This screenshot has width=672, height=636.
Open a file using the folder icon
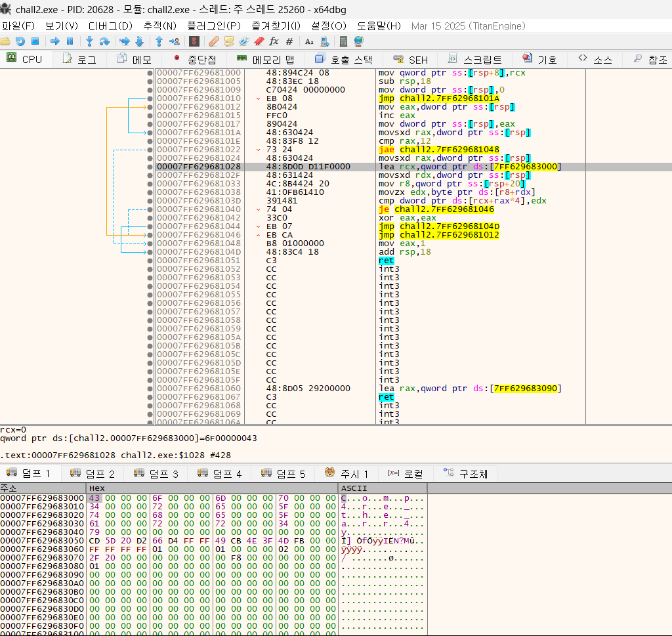(x=5, y=41)
